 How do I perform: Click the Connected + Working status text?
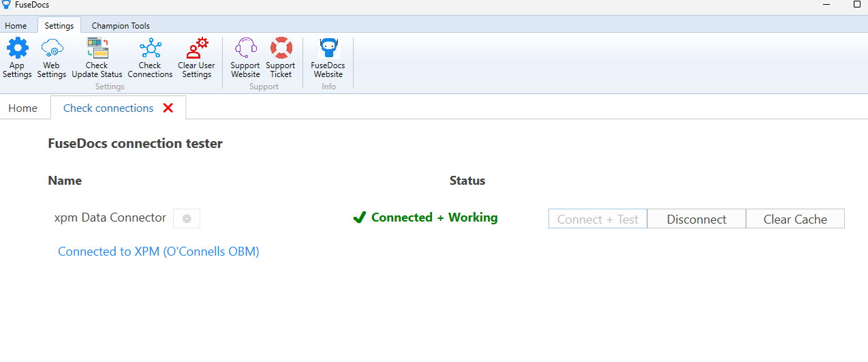(x=434, y=217)
